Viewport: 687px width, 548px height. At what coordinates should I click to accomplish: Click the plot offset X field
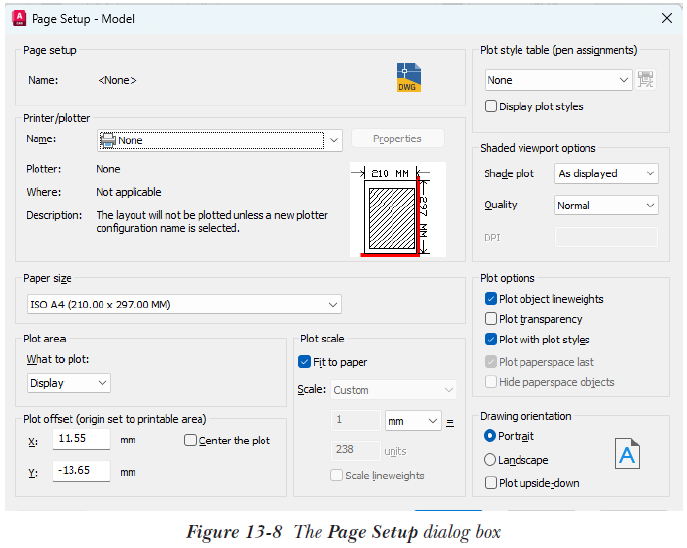click(x=81, y=439)
